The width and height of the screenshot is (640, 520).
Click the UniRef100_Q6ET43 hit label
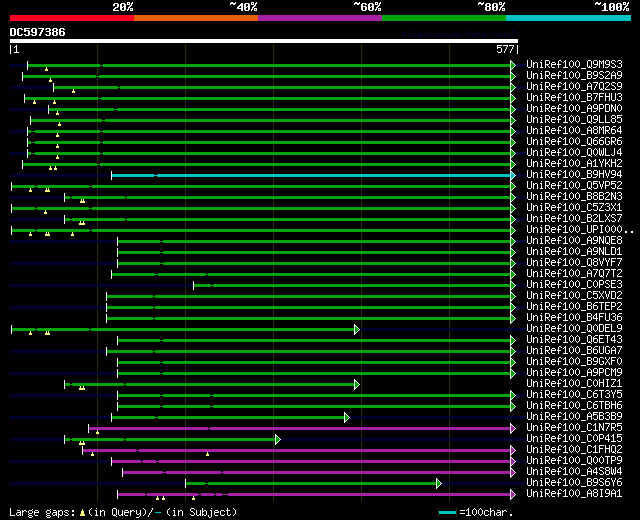point(574,340)
